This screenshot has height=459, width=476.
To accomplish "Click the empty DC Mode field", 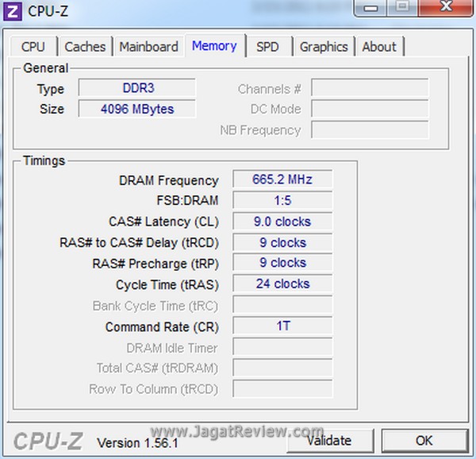I will click(370, 109).
